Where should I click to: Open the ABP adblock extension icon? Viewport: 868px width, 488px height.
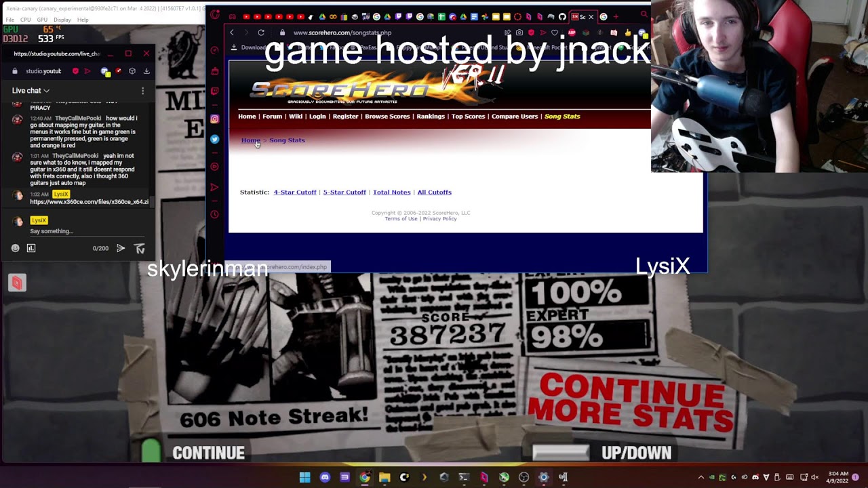click(573, 33)
